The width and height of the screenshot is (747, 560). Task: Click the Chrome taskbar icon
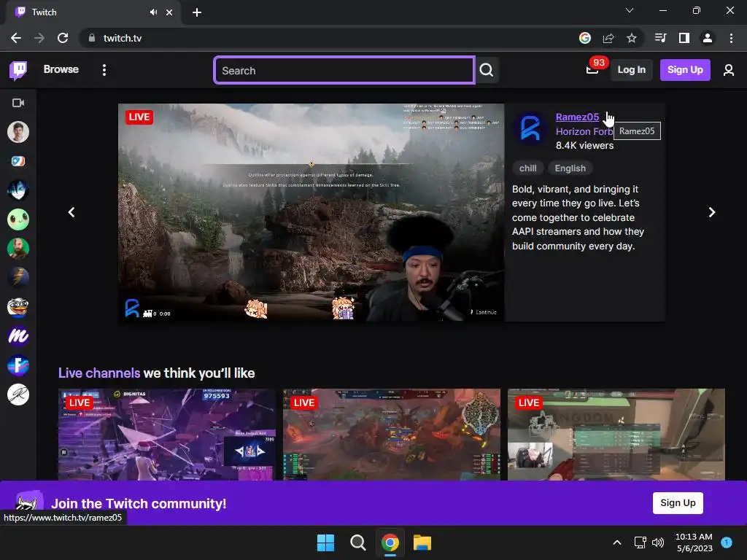click(x=390, y=542)
